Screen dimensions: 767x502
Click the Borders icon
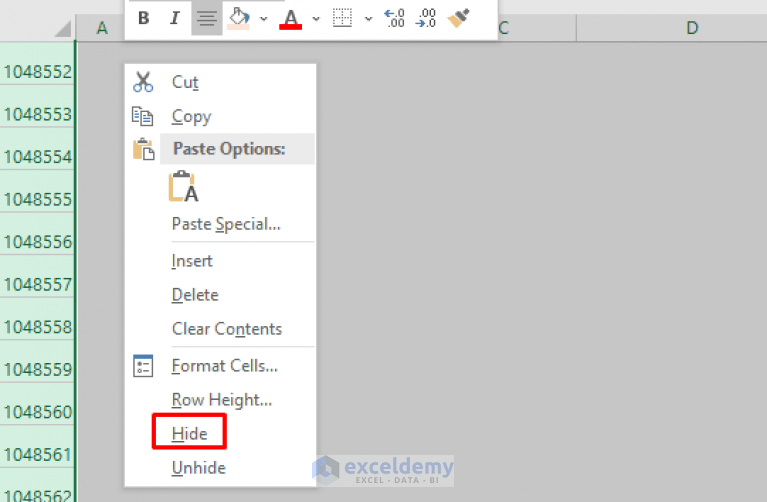(x=342, y=18)
